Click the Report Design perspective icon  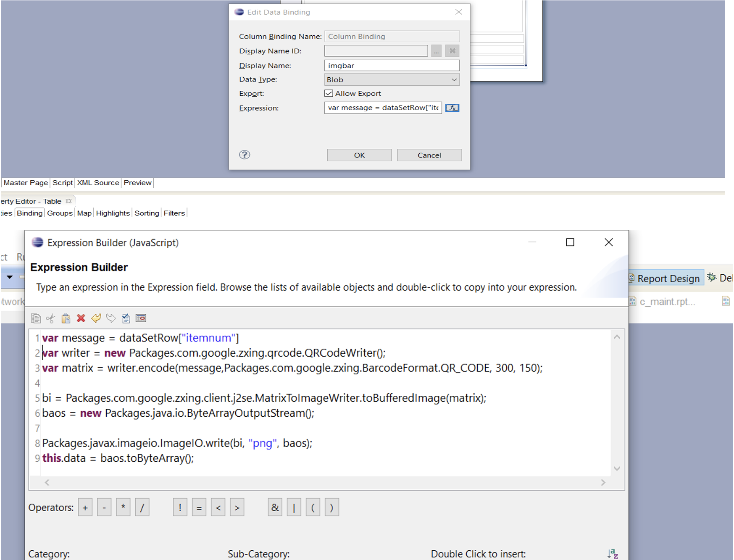631,278
